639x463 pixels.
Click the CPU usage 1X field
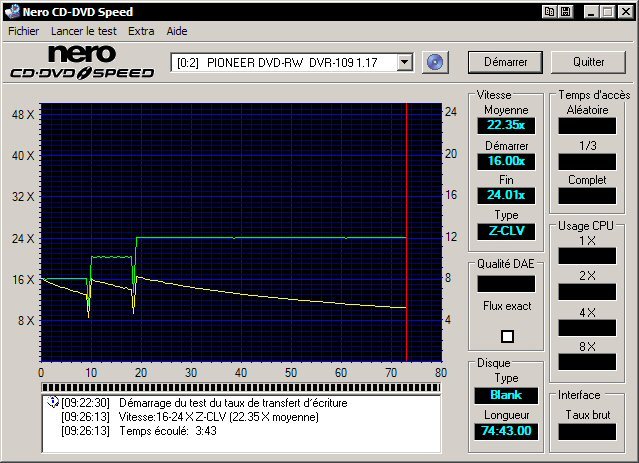587,256
